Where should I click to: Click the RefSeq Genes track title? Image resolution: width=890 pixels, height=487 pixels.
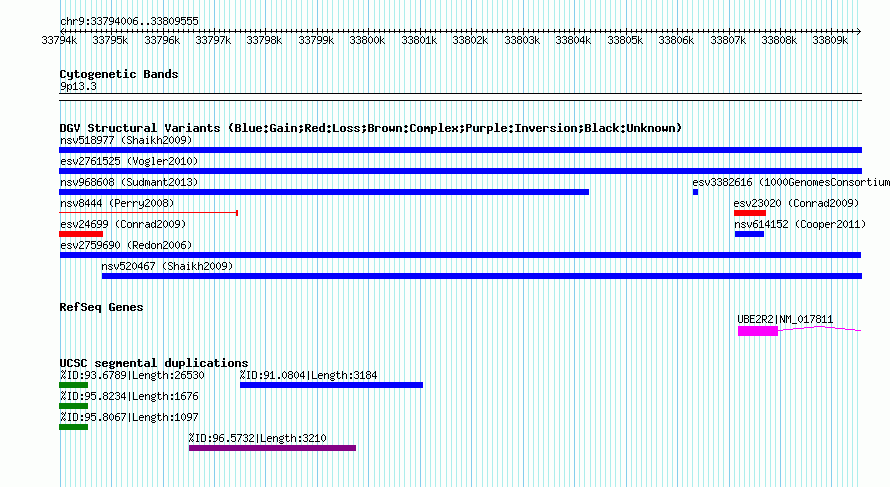pos(101,307)
